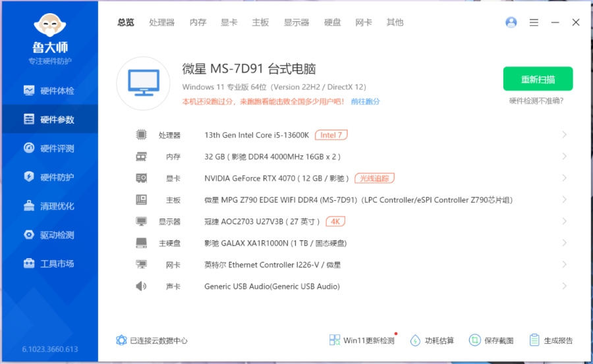This screenshot has height=364, width=593.
Task: Expand the RTX 4070 row chevron
Action: pyautogui.click(x=564, y=178)
